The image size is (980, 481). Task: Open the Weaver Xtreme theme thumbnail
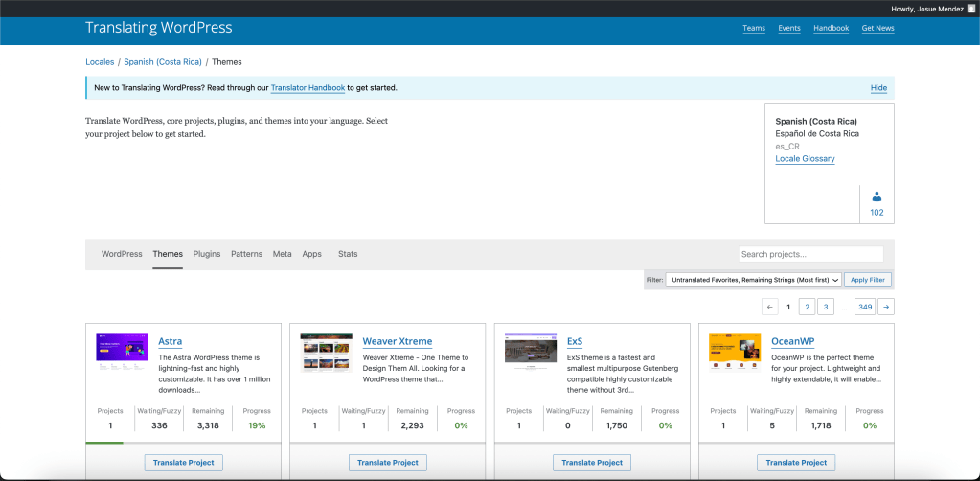326,352
